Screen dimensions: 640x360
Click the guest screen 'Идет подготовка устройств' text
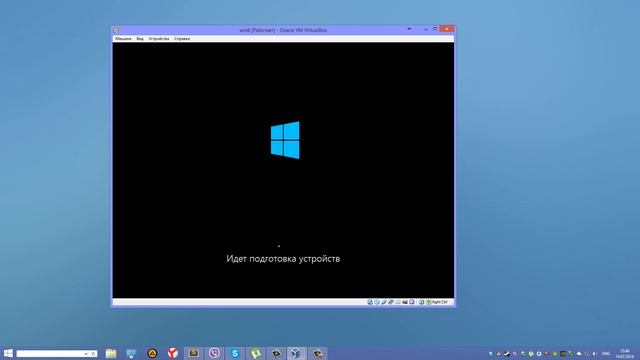pyautogui.click(x=283, y=259)
